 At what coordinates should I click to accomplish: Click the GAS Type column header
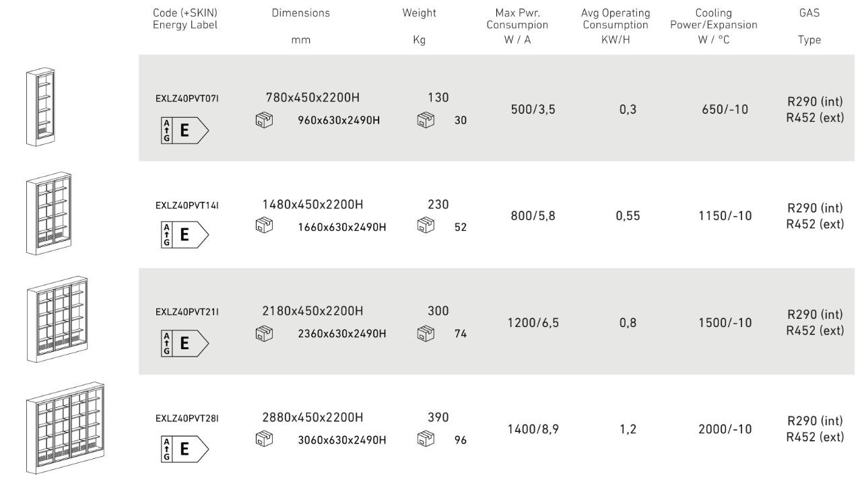click(809, 26)
